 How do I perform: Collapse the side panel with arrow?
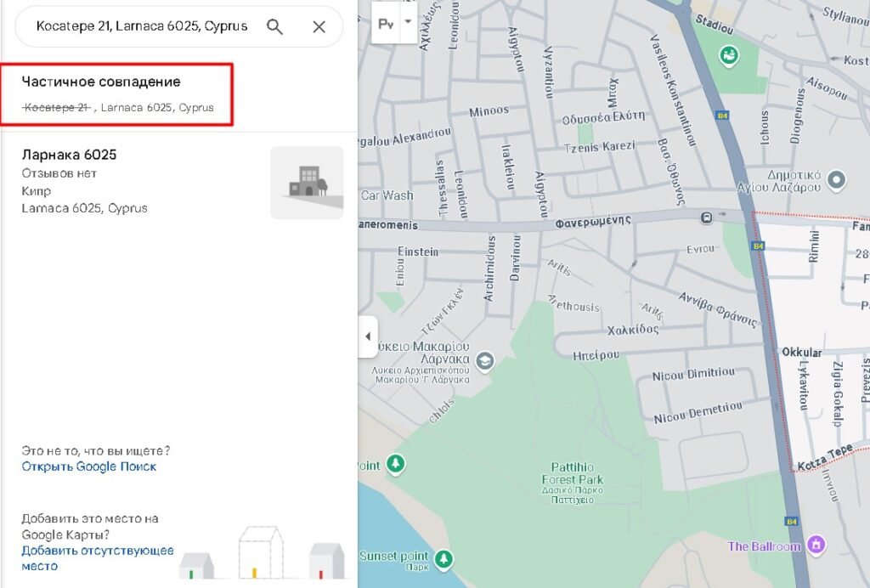(x=368, y=336)
